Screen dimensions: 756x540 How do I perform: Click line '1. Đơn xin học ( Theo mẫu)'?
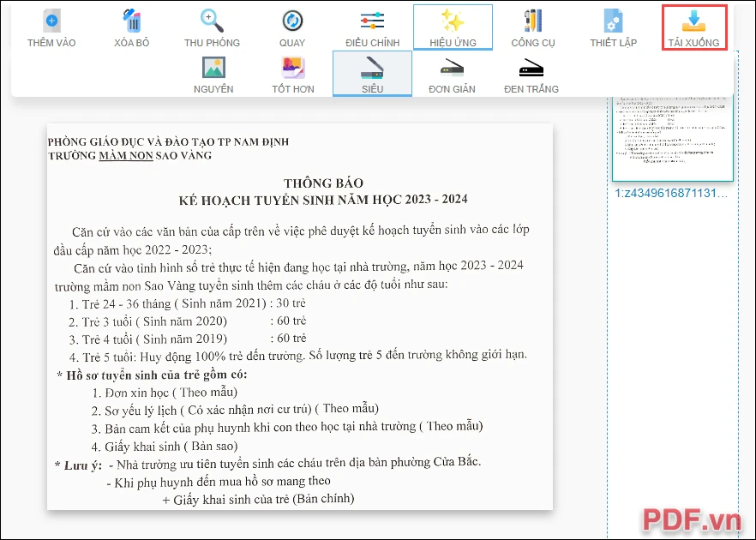coord(165,393)
